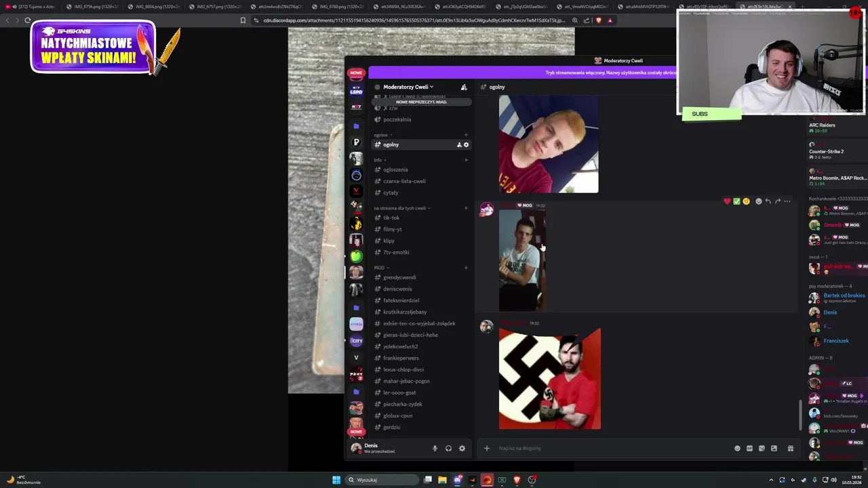868x488 pixels.
Task: Expand the blue server folder below NXT icon
Action: pyautogui.click(x=356, y=126)
